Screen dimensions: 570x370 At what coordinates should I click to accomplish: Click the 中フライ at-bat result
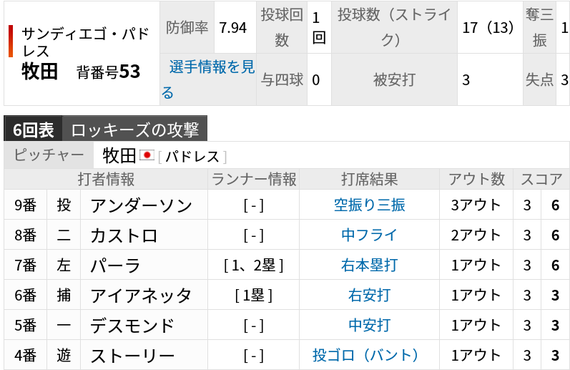369,235
